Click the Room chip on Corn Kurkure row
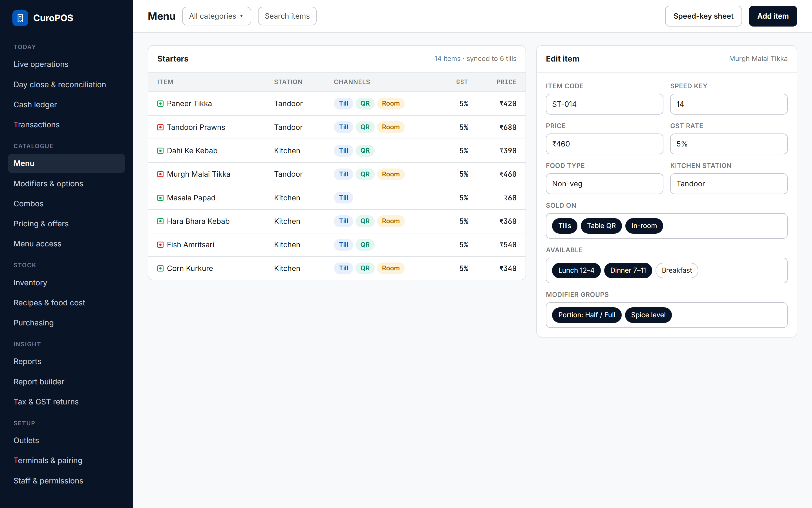Viewport: 812px width, 508px height. 390,268
